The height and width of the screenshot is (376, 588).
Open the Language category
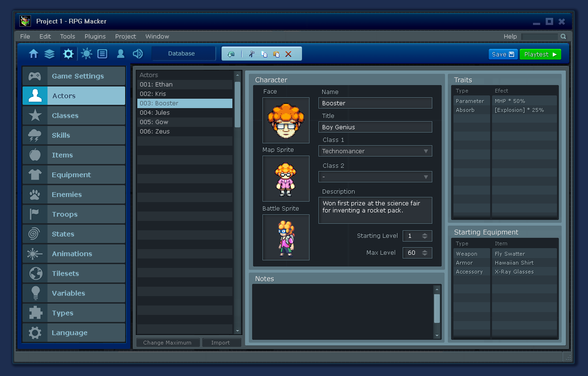point(74,333)
